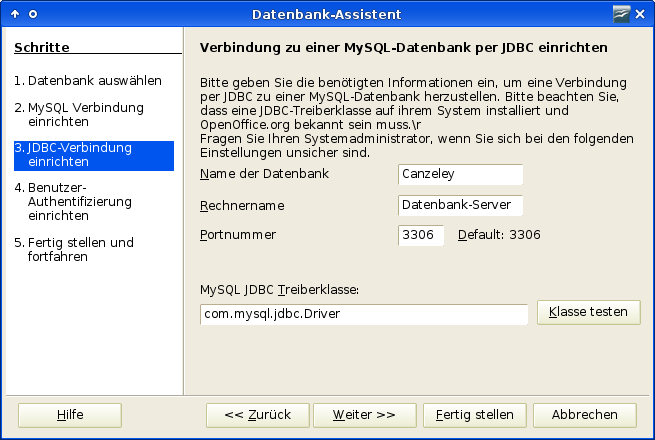The image size is (655, 440).
Task: Click the Rechnername label
Action: 242,206
